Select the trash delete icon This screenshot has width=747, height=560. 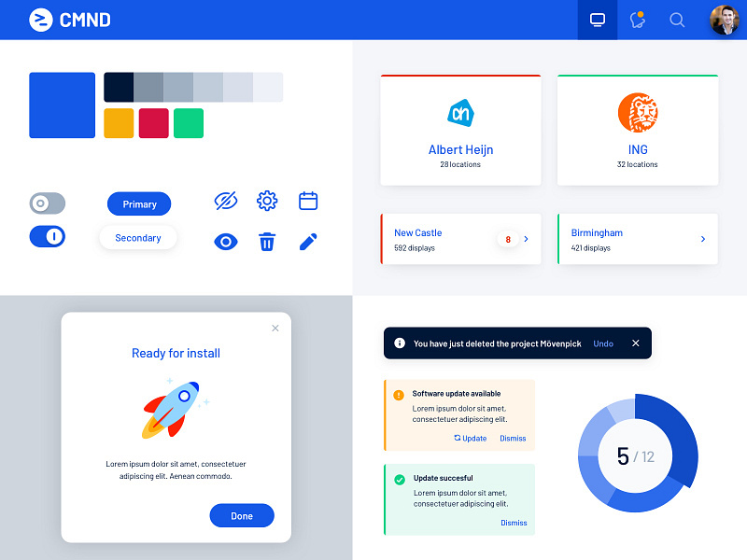click(x=267, y=241)
